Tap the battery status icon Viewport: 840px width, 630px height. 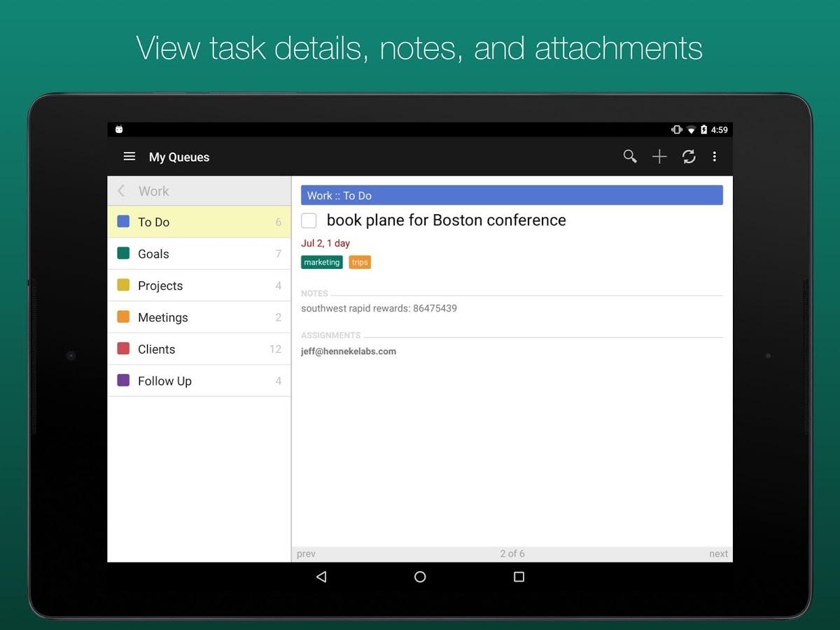coord(703,129)
